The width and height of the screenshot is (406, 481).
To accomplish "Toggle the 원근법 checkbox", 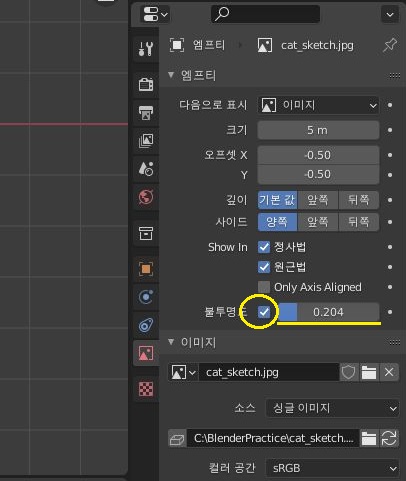I will 264,267.
